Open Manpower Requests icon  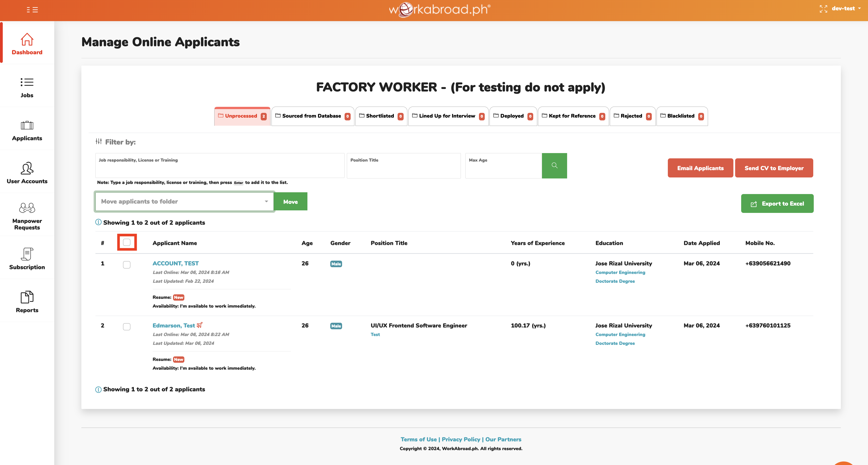point(27,208)
